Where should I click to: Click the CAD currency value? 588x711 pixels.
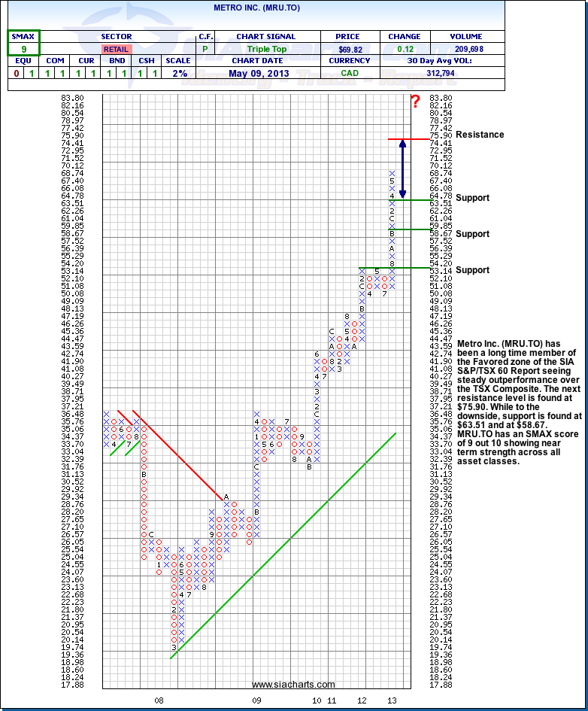click(350, 73)
